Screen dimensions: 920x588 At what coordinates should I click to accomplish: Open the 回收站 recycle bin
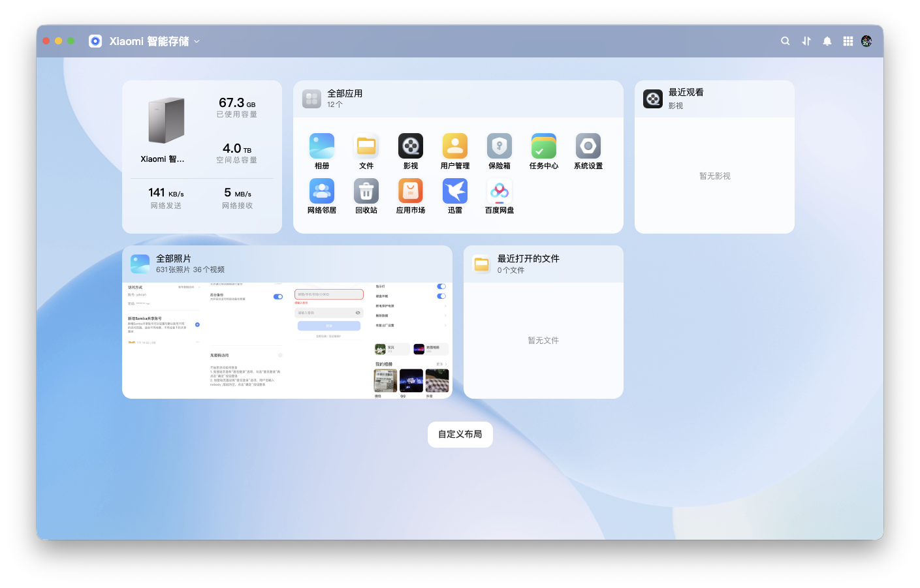click(366, 191)
